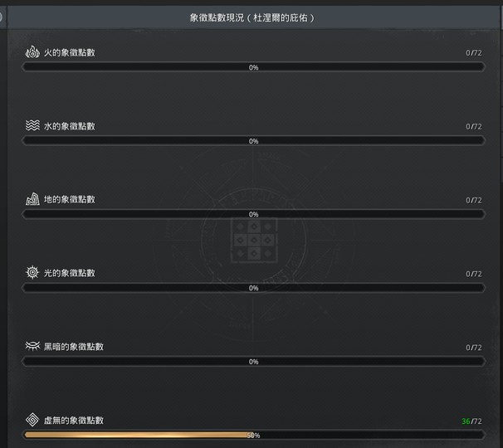Click the earth emblem mountain icon
The height and width of the screenshot is (448, 503).
pos(32,199)
